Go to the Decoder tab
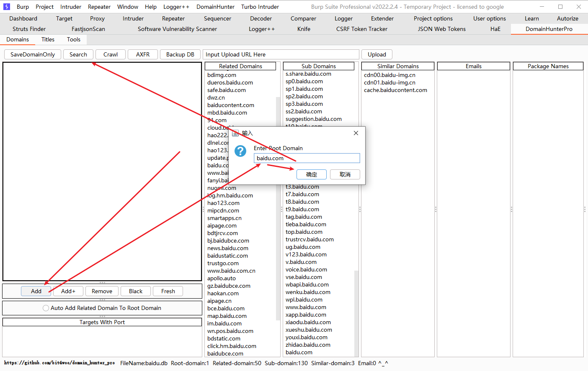Viewport: 588px width, 371px height. (x=261, y=18)
